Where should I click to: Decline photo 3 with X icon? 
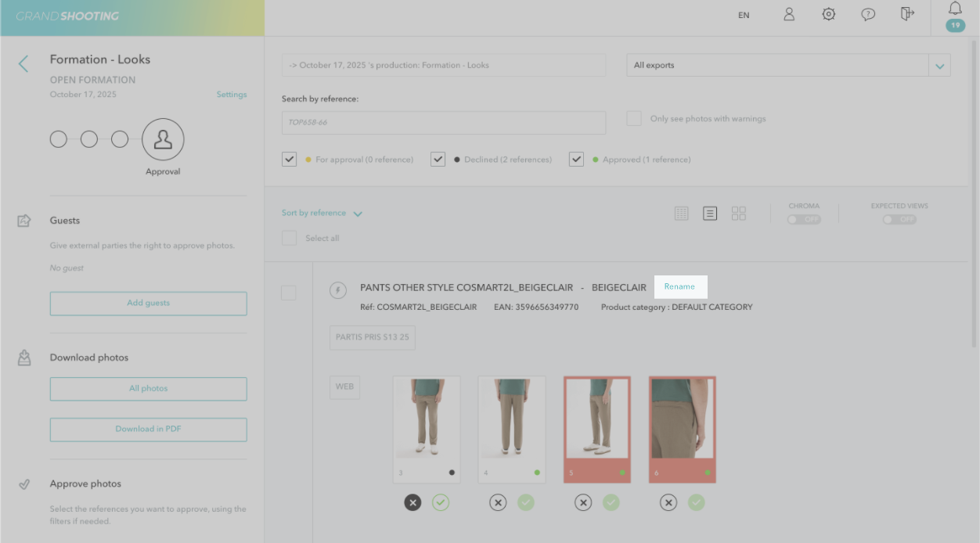(413, 503)
